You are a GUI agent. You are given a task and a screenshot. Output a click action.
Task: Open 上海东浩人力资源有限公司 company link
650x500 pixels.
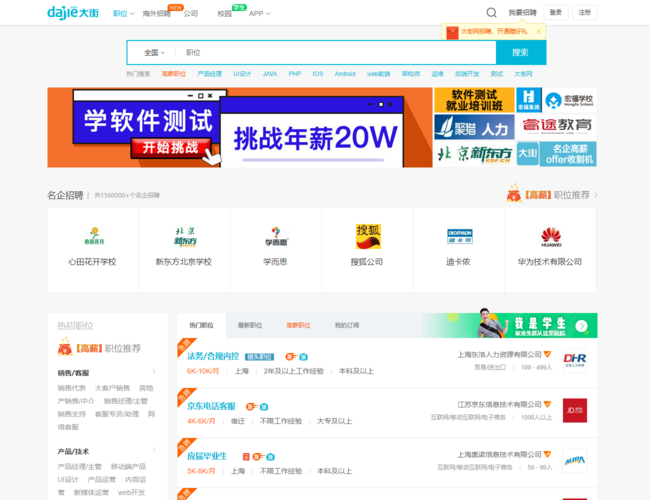tap(500, 354)
